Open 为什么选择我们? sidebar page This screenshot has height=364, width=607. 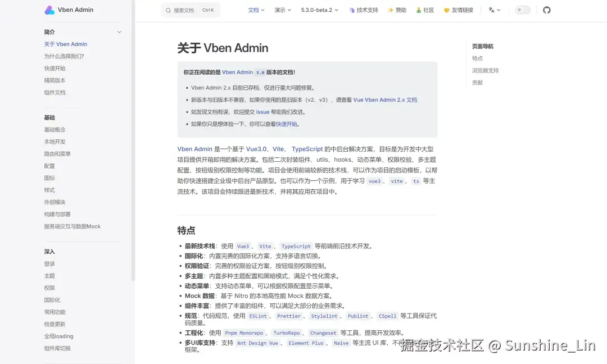64,56
